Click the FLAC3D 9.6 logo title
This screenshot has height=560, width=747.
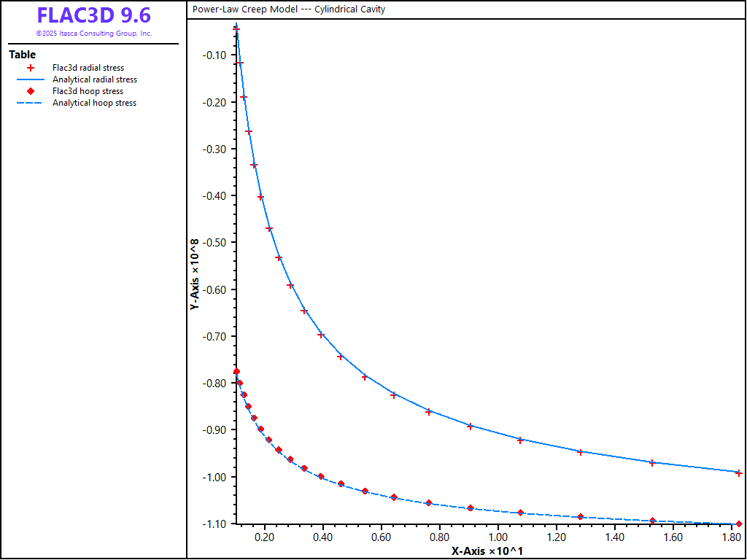point(93,16)
